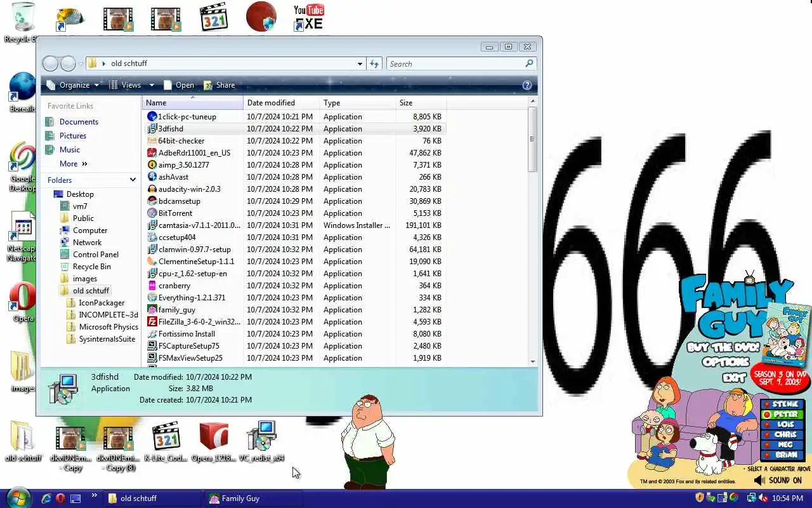Screen dimensions: 812x508
Task: Launch Opera from the quick launch bar
Action: [60, 498]
